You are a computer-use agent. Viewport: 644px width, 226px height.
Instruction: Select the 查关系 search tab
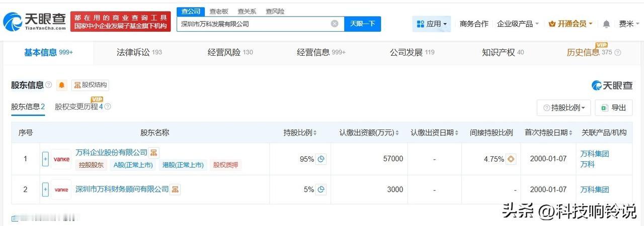(x=247, y=11)
